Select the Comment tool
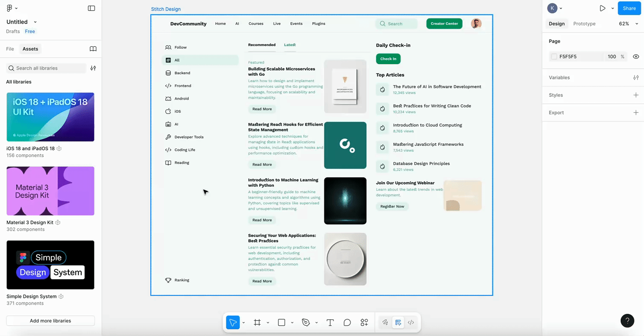Image resolution: width=644 pixels, height=336 pixels. point(347,323)
